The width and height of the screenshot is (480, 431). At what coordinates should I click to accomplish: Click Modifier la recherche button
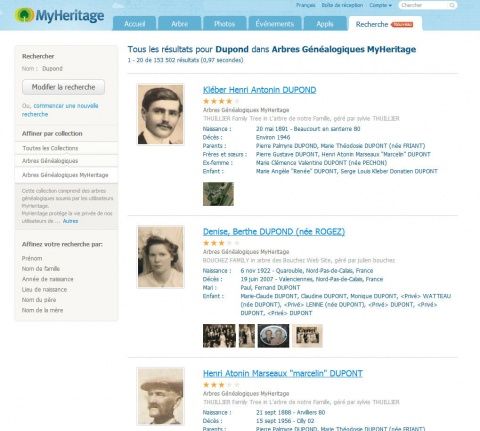coord(63,87)
